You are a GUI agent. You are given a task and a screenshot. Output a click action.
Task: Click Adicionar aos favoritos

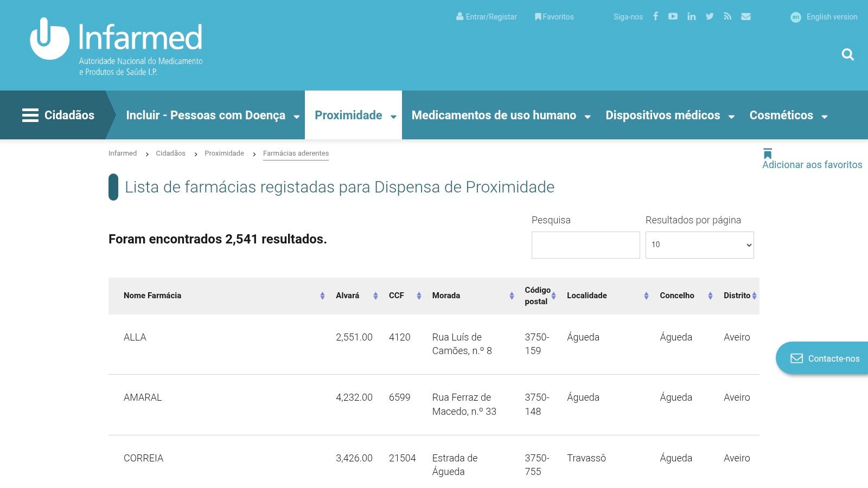point(812,165)
